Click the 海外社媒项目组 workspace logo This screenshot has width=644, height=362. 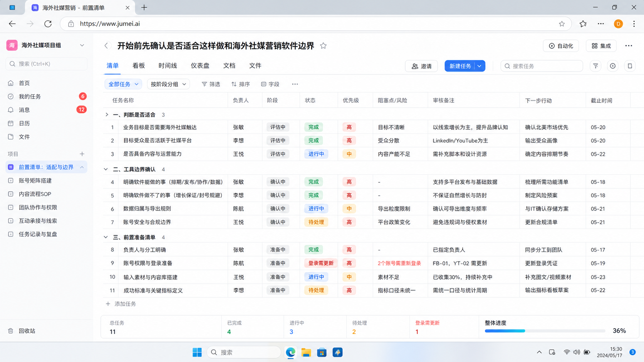12,45
